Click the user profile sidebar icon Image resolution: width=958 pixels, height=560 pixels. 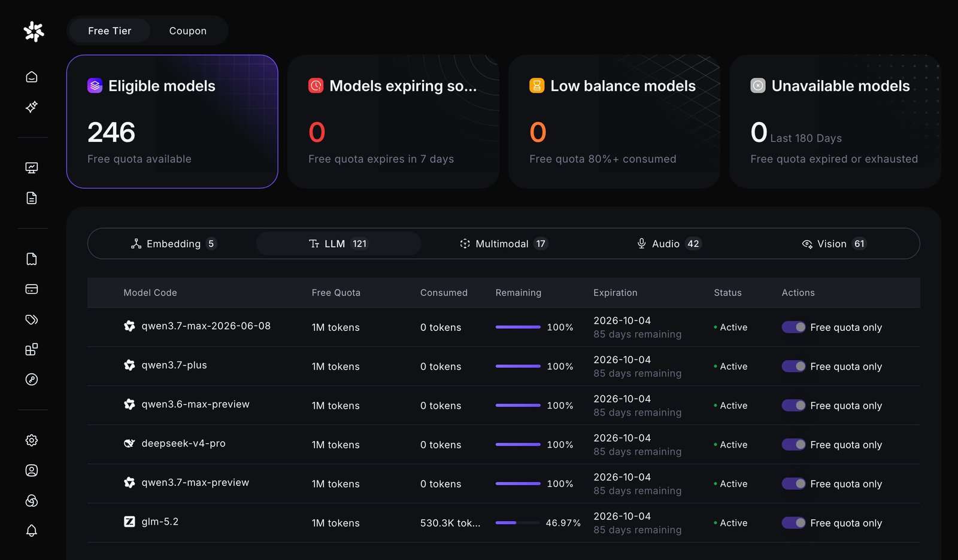[32, 470]
